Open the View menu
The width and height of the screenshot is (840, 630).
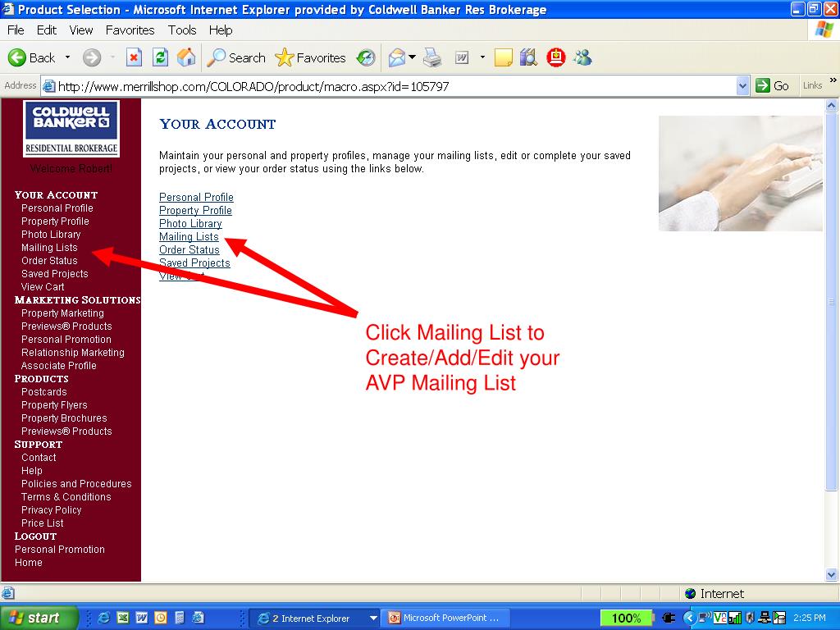pos(81,30)
